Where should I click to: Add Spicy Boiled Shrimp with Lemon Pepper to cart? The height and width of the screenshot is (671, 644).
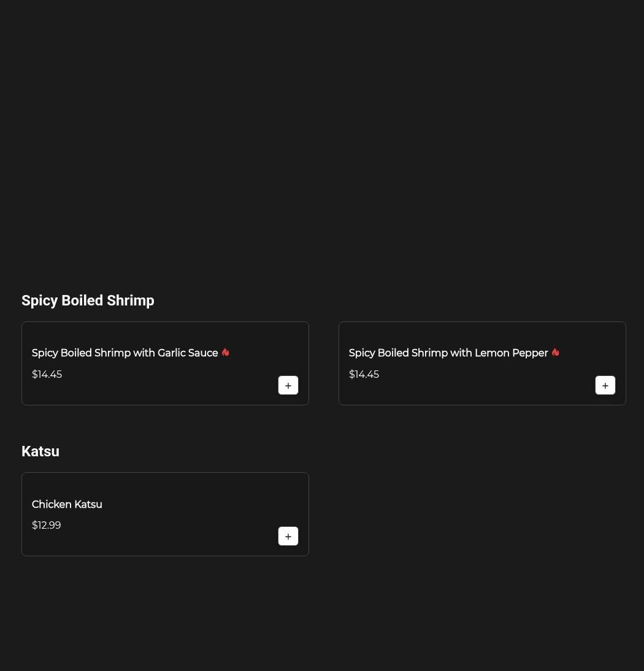click(x=605, y=385)
